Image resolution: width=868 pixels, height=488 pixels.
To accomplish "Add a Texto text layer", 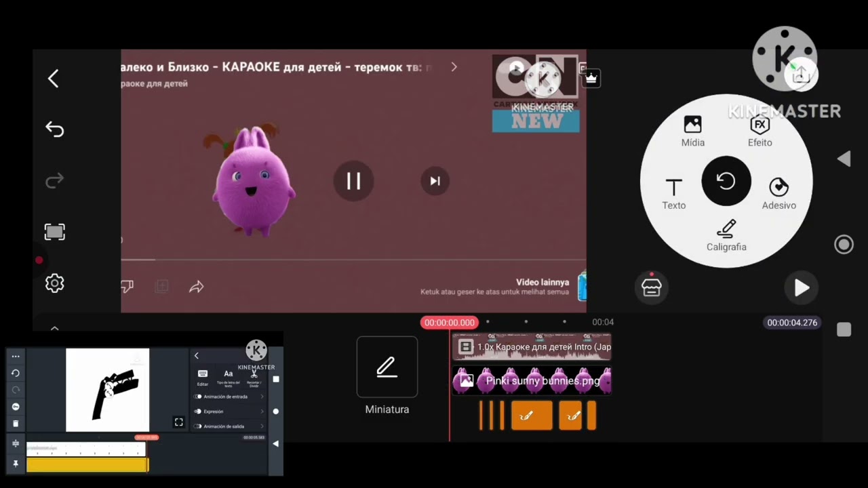I will pos(673,194).
